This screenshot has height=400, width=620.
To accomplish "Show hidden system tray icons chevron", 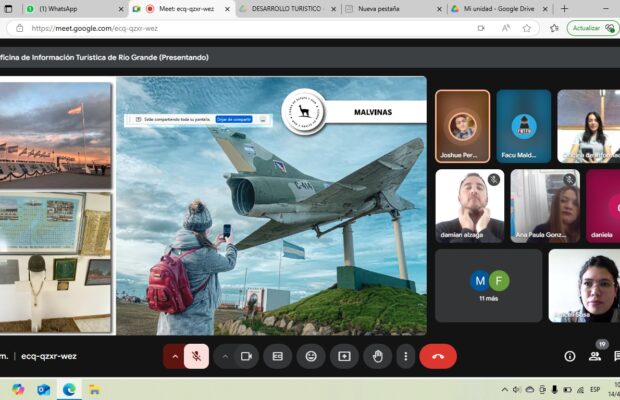I will [505, 390].
